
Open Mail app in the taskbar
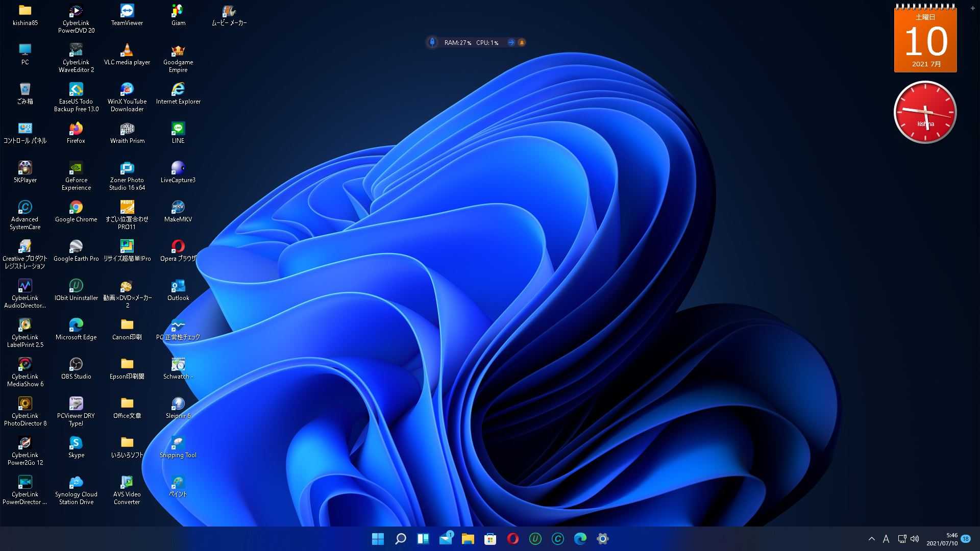446,539
